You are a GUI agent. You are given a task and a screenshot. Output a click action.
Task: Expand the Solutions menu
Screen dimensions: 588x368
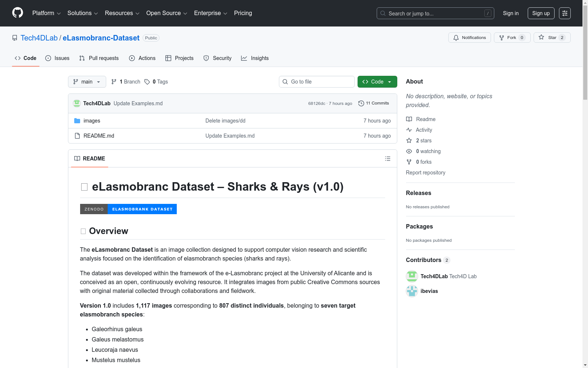(83, 13)
